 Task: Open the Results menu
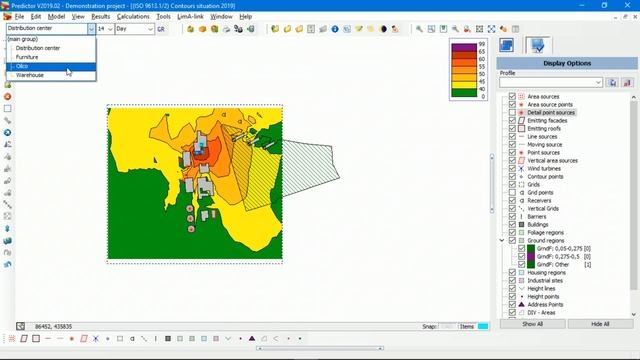(x=100, y=17)
